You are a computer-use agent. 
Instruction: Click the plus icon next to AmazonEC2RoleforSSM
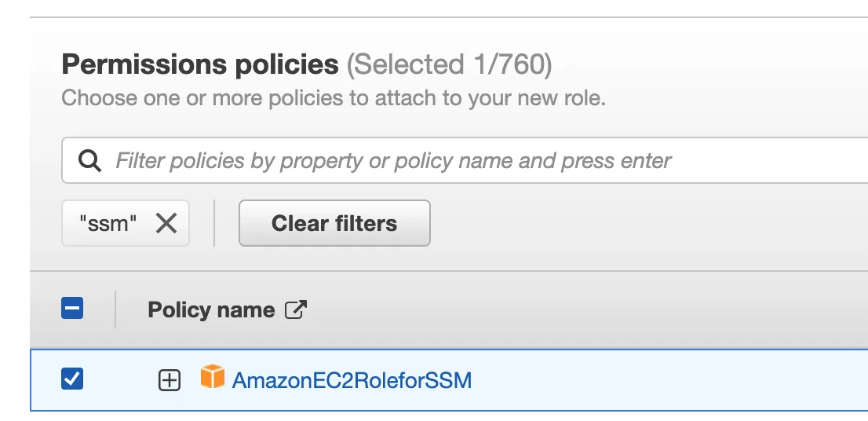pos(170,381)
